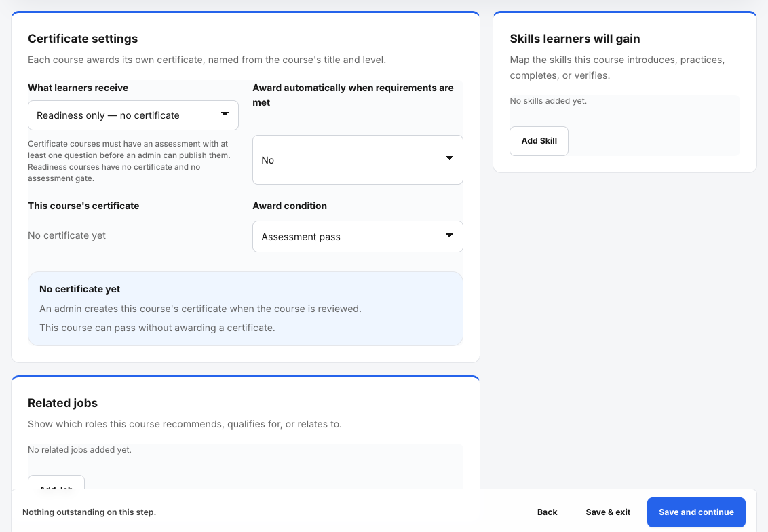Click 'No skills added yet.' text
This screenshot has width=768, height=532.
click(x=548, y=101)
